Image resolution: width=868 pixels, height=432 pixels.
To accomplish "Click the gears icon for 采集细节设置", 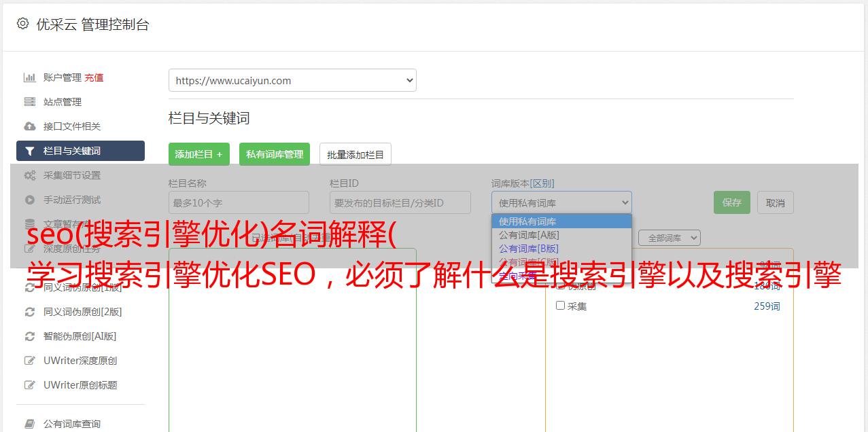I will pos(29,175).
